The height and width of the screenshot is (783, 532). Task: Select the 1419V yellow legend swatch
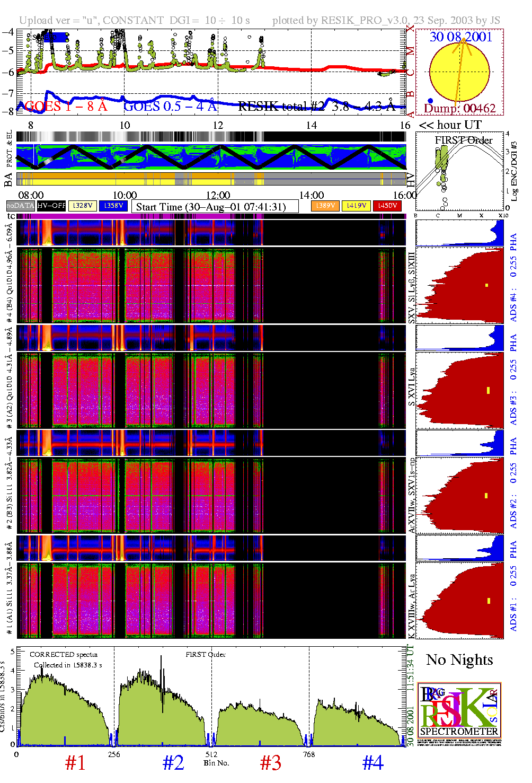(356, 206)
